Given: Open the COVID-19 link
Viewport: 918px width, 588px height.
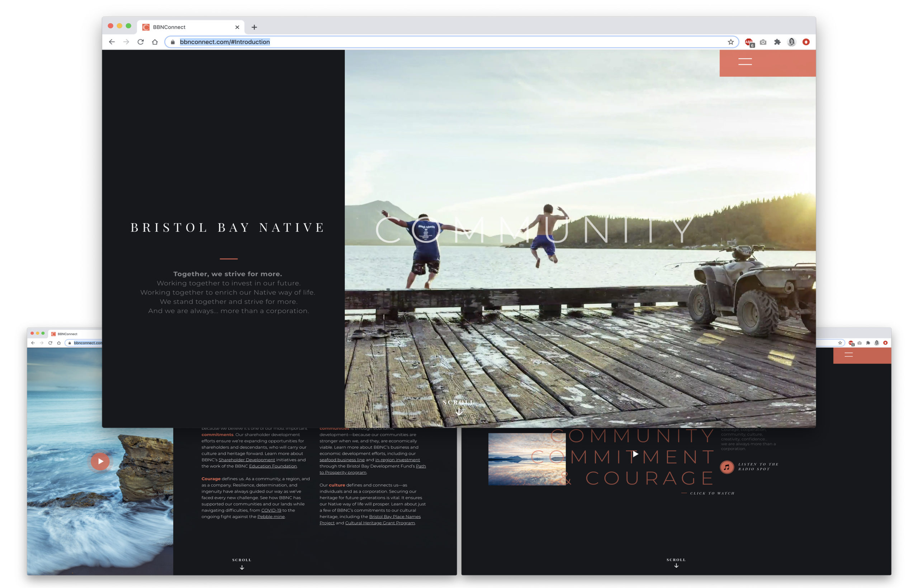Looking at the screenshot, I should pyautogui.click(x=271, y=511).
